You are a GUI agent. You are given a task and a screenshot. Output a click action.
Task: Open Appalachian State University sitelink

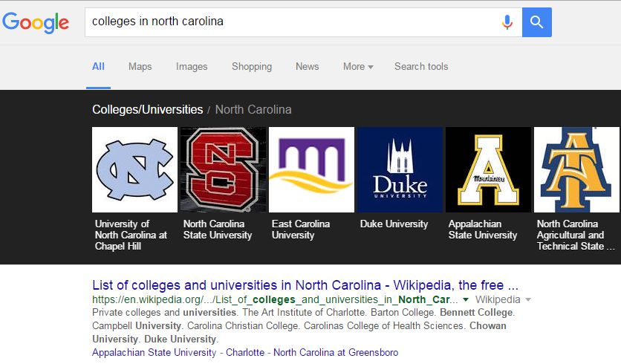pyautogui.click(x=154, y=353)
